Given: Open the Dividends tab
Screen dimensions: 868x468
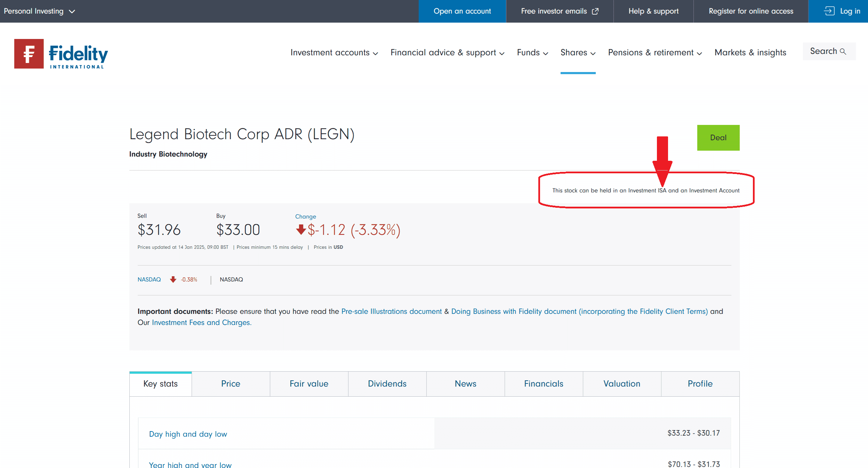Looking at the screenshot, I should coord(387,384).
